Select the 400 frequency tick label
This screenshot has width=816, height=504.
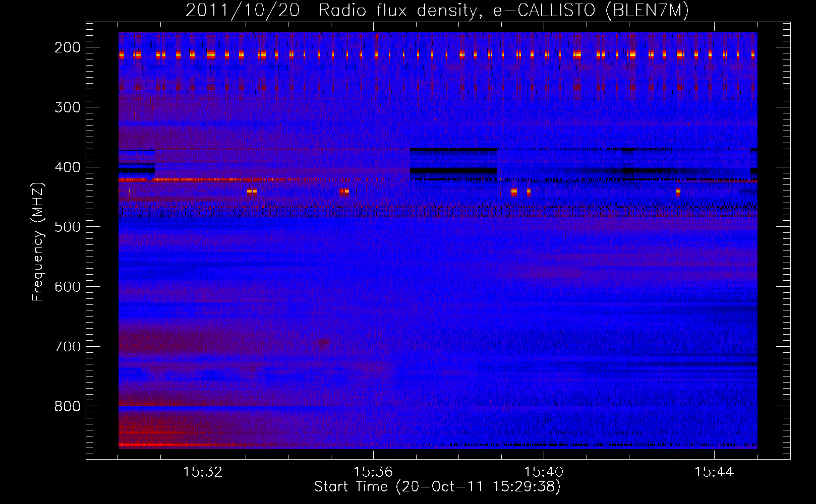coord(67,167)
